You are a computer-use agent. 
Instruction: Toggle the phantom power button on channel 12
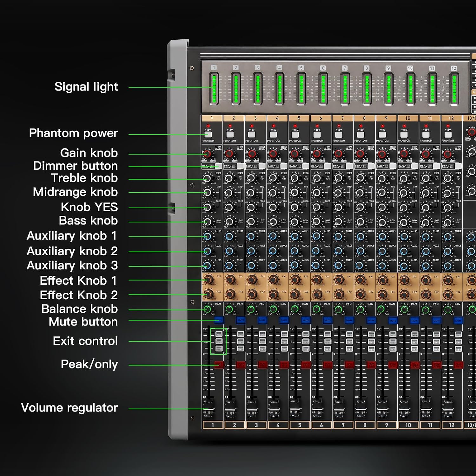(x=448, y=135)
